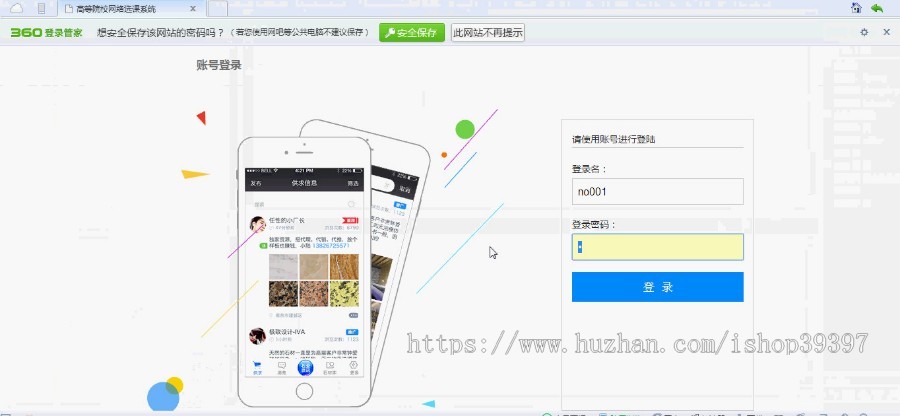Click the phone mockup image
The height and width of the screenshot is (416, 900).
pos(333,264)
